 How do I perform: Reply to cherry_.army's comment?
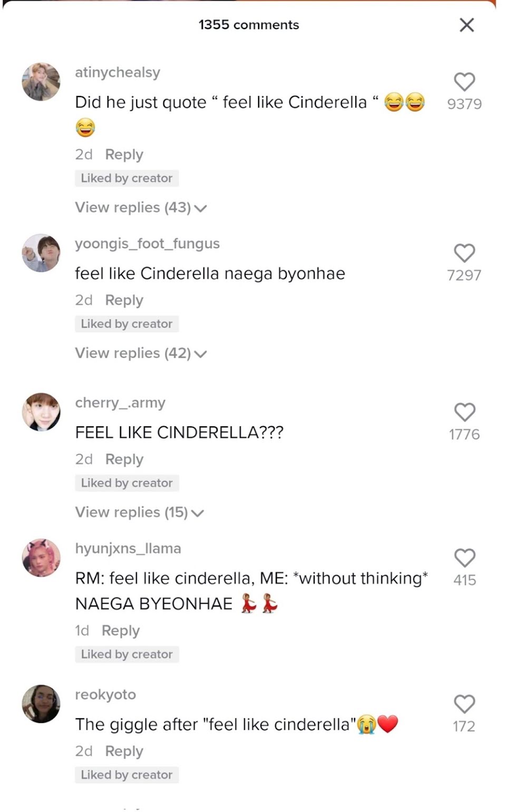click(124, 459)
